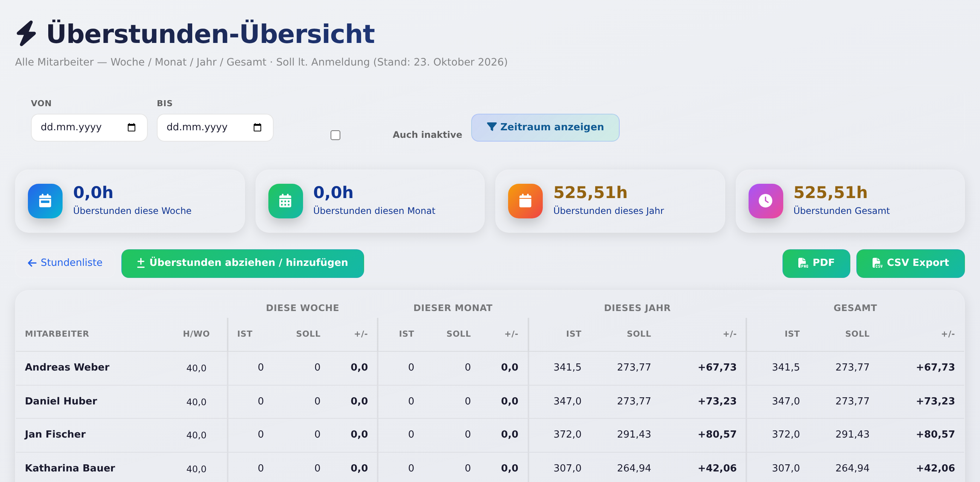Click the GESAMT group header
The width and height of the screenshot is (980, 482).
855,308
